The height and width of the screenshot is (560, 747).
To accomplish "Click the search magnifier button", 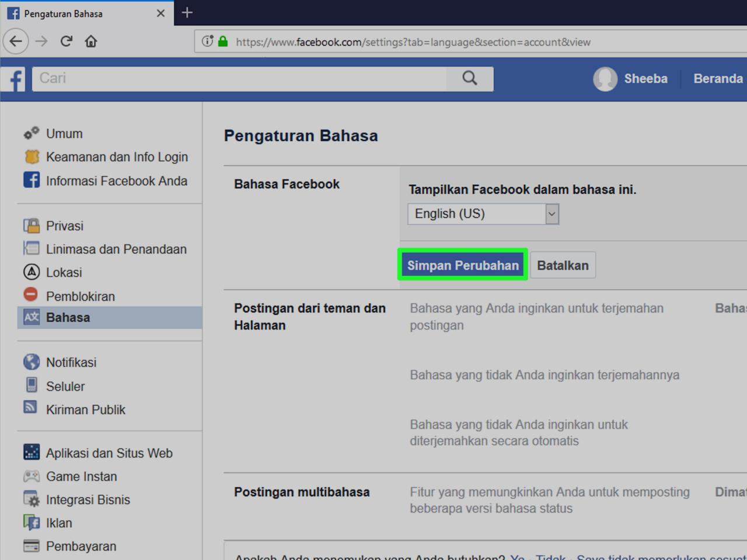I will click(470, 78).
